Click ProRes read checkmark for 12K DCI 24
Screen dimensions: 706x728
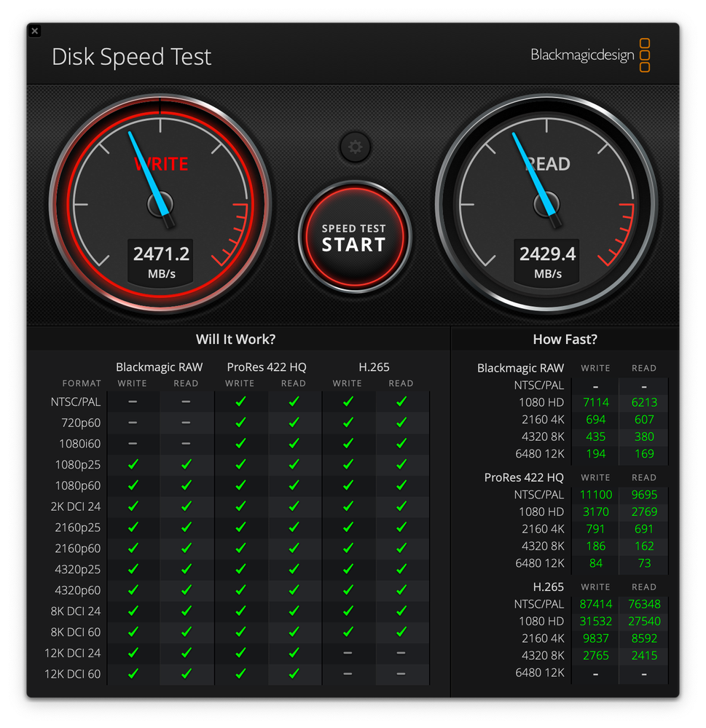[294, 653]
